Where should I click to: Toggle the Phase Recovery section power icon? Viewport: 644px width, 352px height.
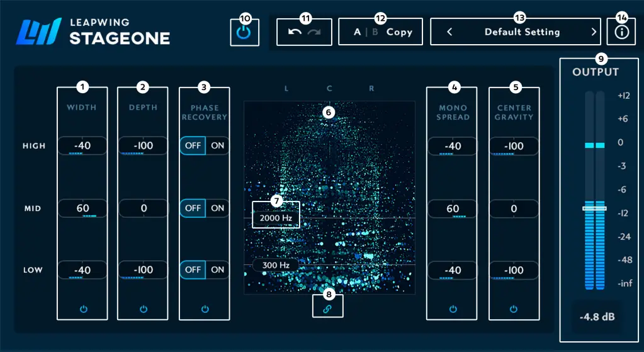point(205,309)
